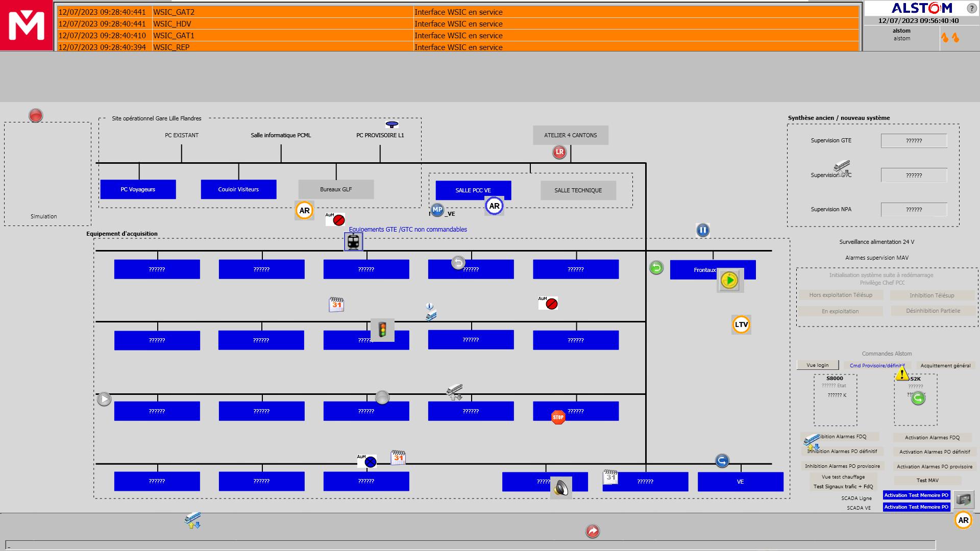The image size is (980, 551).
Task: Click the traffic light icon
Action: (x=382, y=330)
